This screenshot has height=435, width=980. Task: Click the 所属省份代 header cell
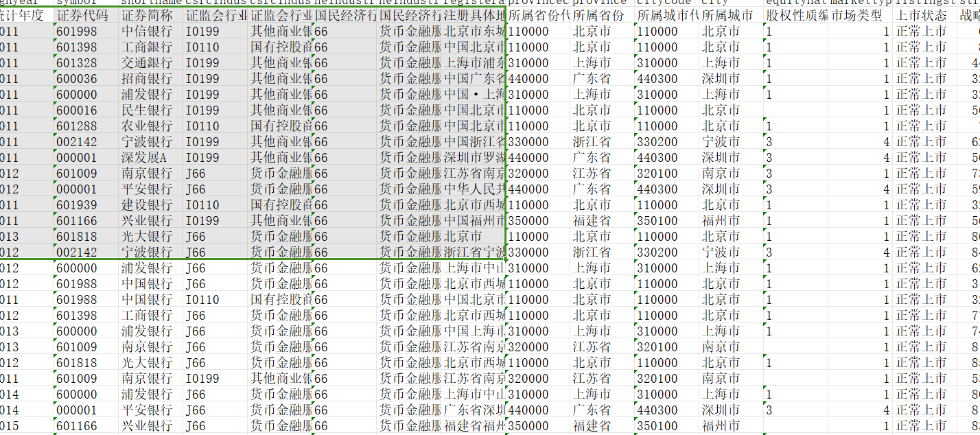(538, 15)
